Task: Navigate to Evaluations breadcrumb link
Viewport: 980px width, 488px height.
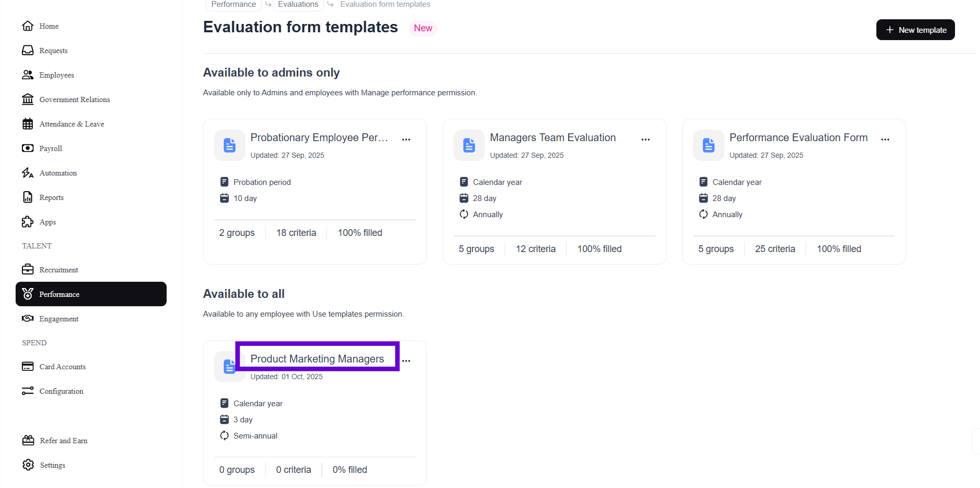Action: (298, 4)
